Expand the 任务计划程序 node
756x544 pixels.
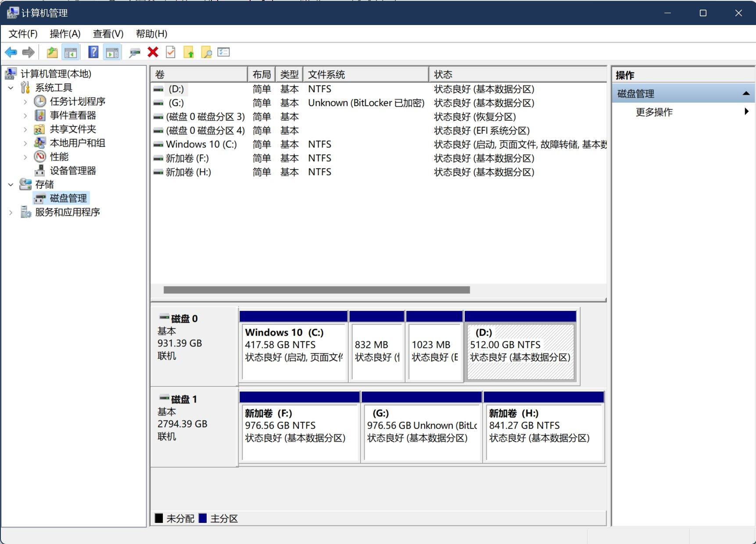coord(25,102)
